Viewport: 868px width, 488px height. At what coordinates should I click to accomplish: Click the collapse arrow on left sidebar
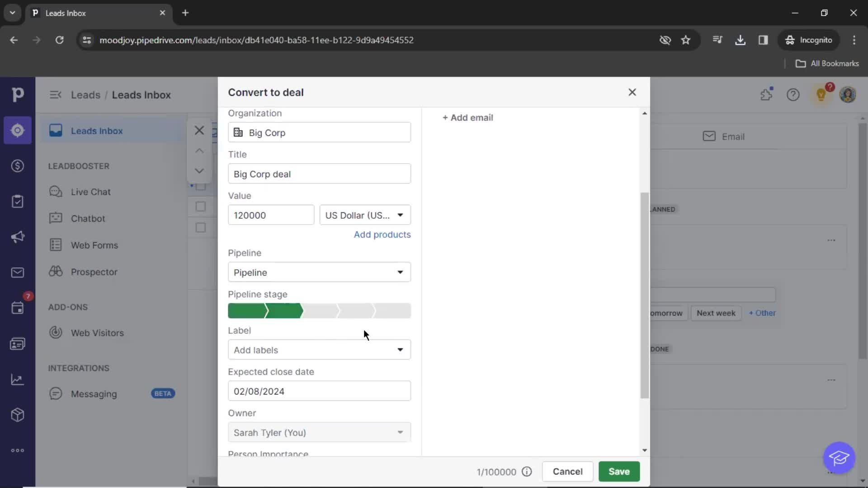(x=54, y=94)
